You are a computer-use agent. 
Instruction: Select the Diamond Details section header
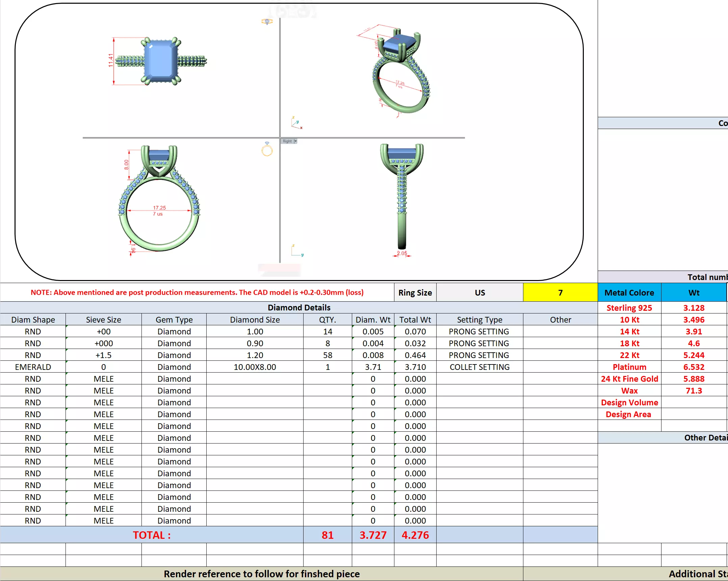click(x=299, y=307)
